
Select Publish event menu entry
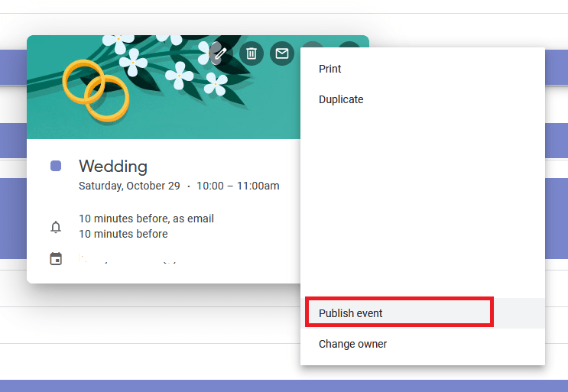click(423, 313)
